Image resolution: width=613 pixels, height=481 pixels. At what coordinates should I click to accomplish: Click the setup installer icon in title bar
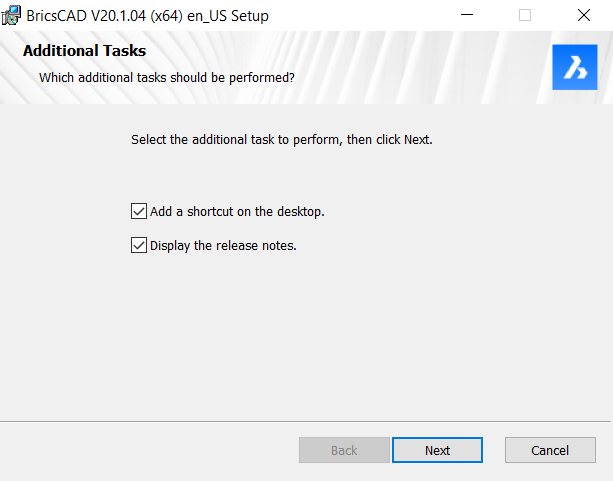[11, 16]
